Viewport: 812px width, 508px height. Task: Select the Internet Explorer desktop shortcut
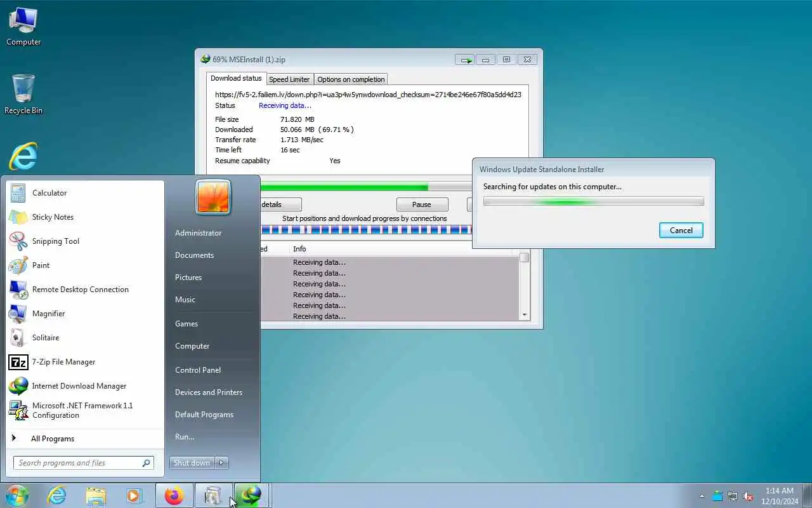[23, 156]
